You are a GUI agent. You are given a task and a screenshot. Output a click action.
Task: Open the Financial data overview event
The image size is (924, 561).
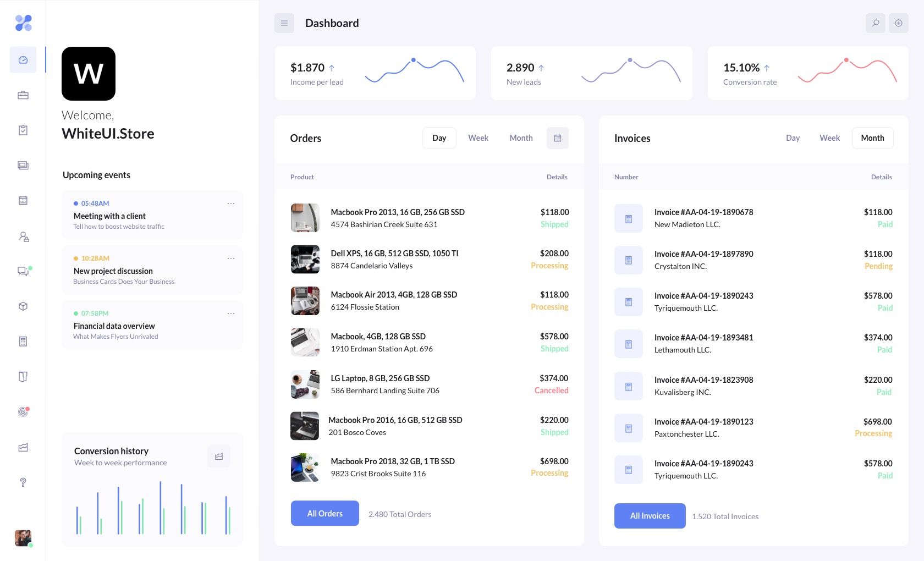(x=152, y=325)
